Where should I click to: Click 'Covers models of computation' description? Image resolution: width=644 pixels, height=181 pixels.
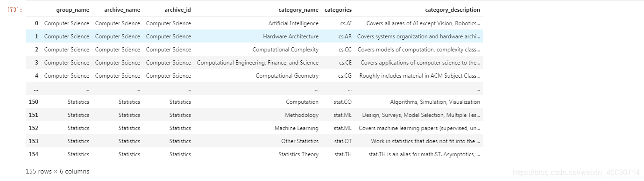coord(419,50)
